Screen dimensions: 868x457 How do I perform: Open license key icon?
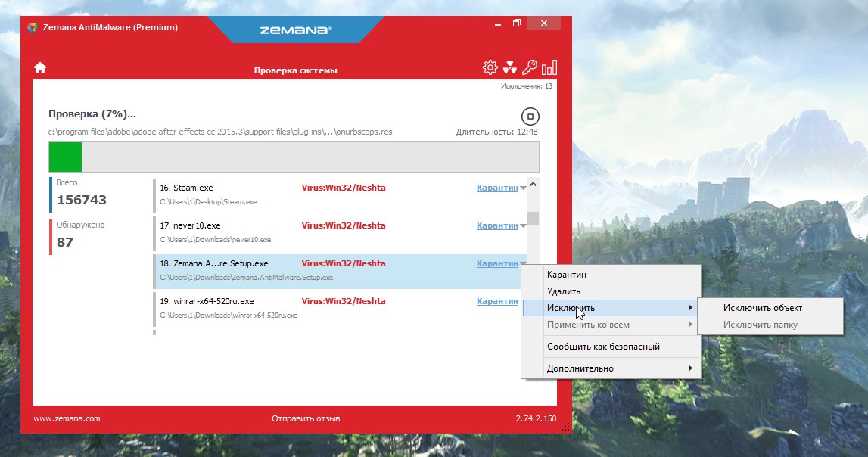click(529, 67)
